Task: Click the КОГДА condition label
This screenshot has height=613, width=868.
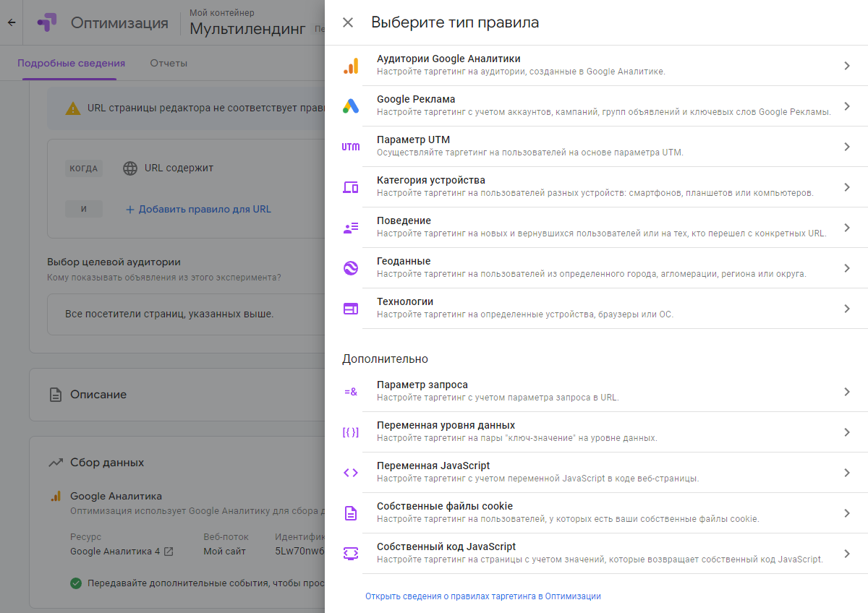Action: coord(84,168)
